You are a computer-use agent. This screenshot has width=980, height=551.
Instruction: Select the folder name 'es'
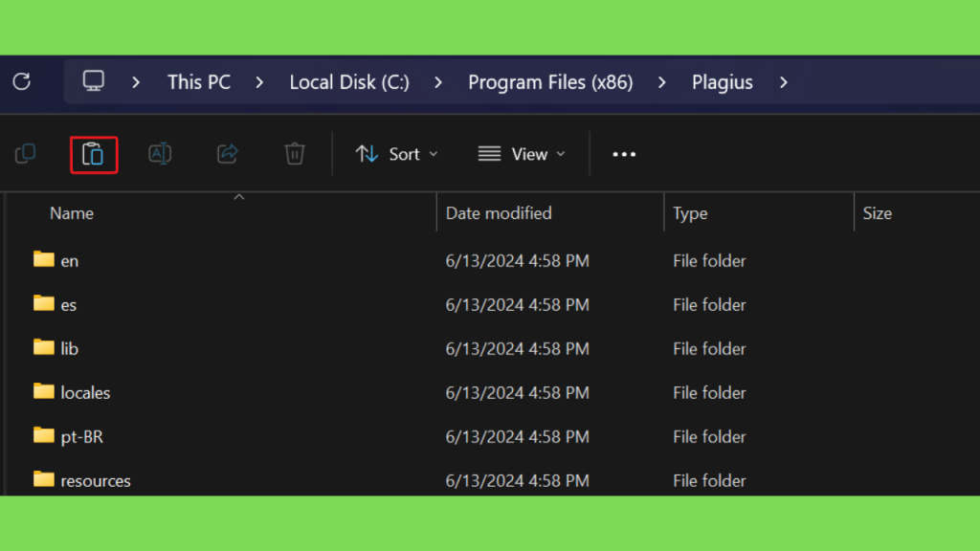tap(69, 305)
